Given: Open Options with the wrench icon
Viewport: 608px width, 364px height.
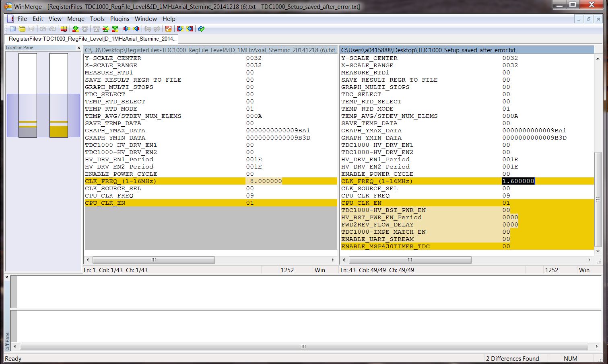Looking at the screenshot, I should [x=168, y=29].
